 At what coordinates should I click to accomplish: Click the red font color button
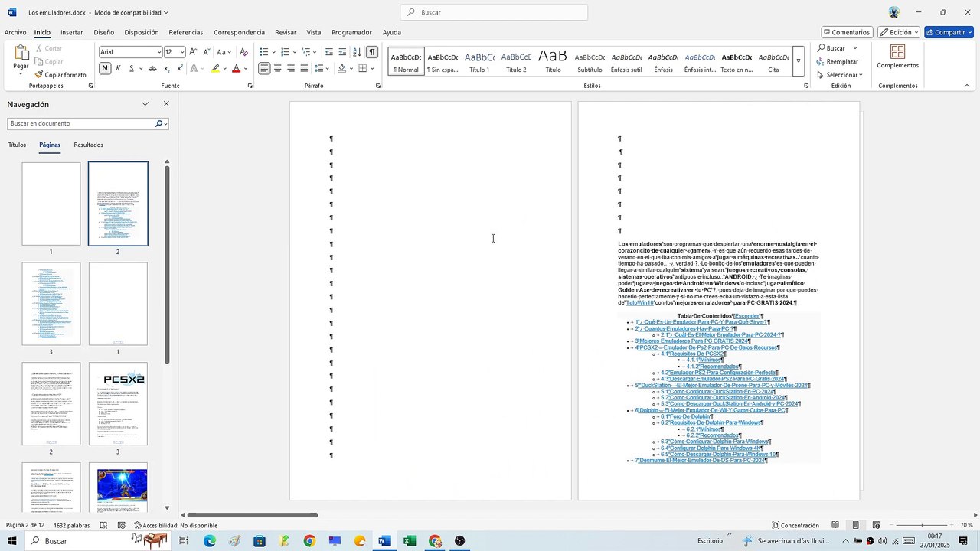pos(236,68)
